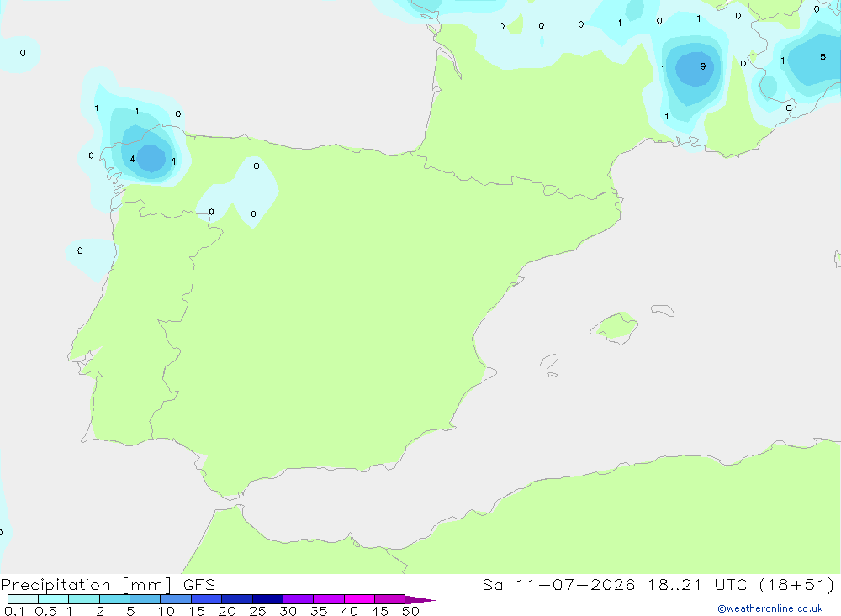Click the 0.1–0.5 mm legend color swatch
This screenshot has width=841, height=616.
(23, 599)
